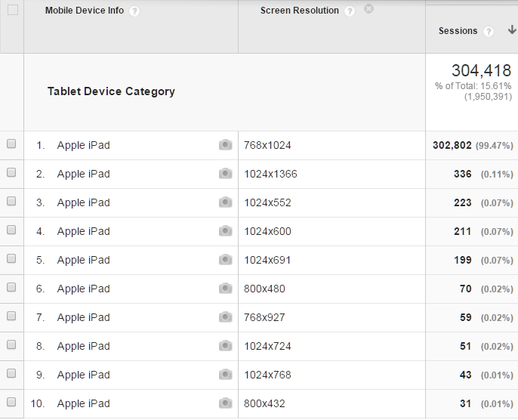Check the box for row 10 (800x432)
The width and height of the screenshot is (518, 420).
tap(11, 403)
